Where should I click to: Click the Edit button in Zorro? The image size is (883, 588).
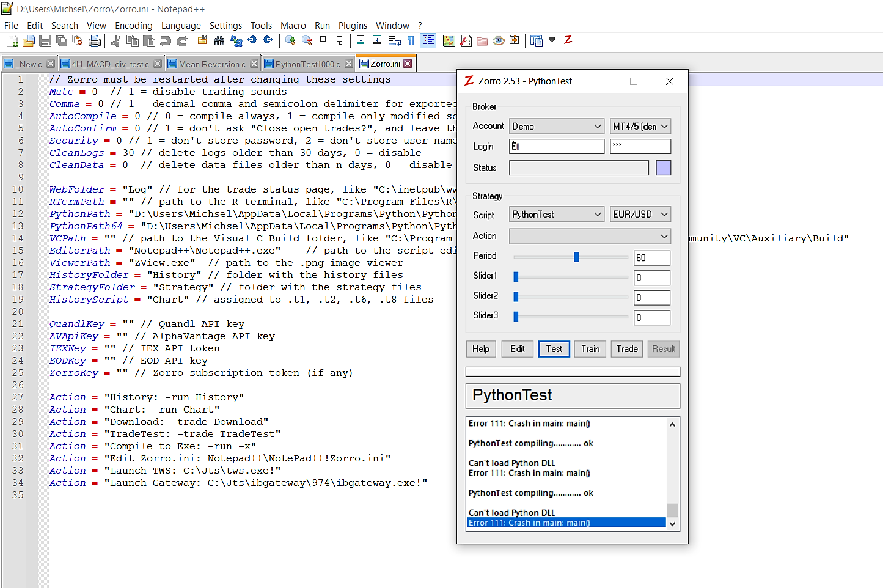click(518, 349)
